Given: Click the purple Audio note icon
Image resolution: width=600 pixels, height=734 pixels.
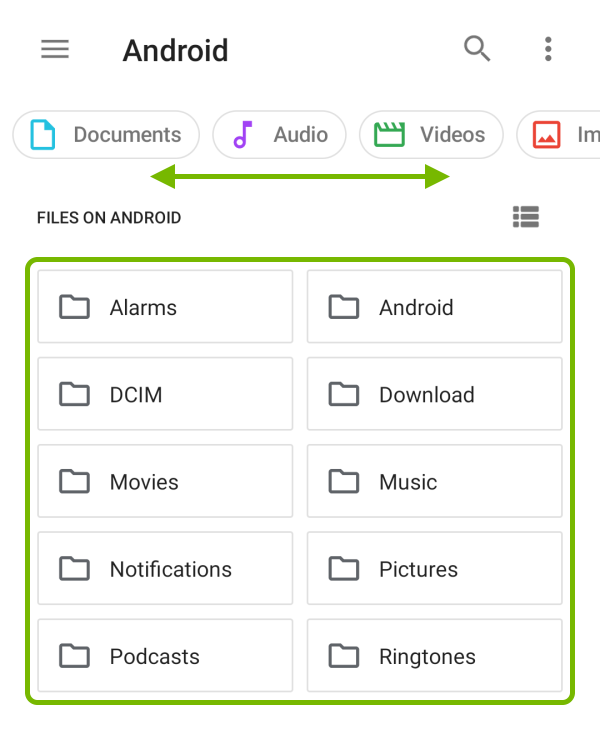Looking at the screenshot, I should [x=242, y=135].
